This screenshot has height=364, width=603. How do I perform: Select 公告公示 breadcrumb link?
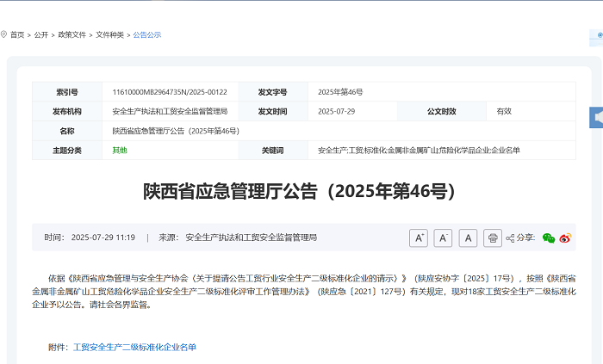pos(146,35)
